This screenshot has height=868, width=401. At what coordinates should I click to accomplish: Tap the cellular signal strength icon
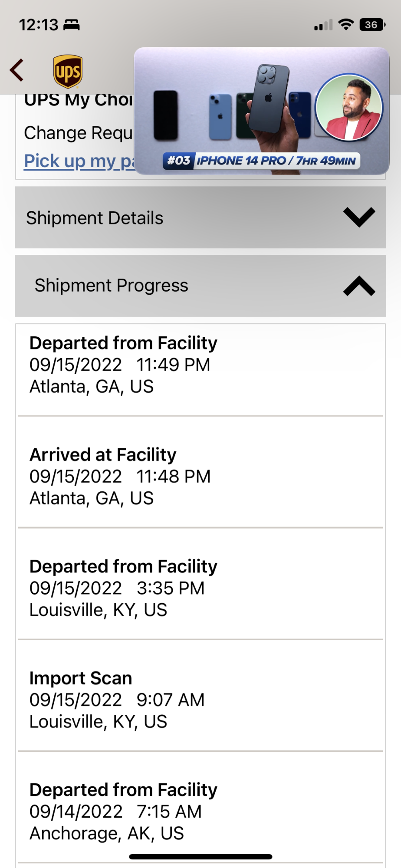[323, 25]
